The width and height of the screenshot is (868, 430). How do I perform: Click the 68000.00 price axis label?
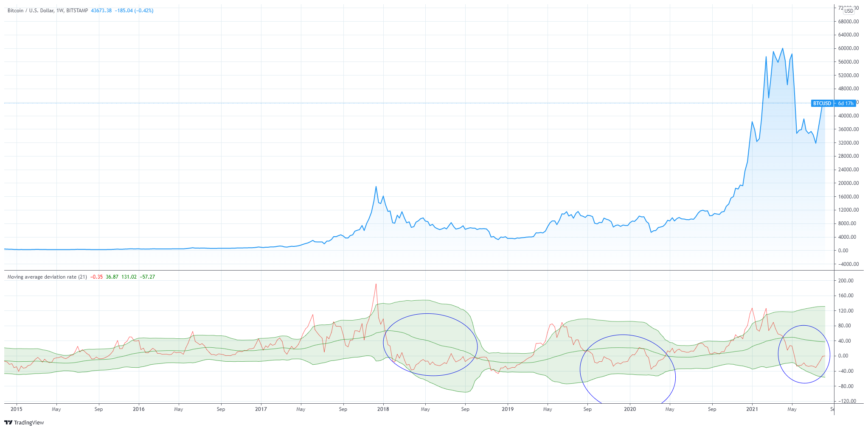coord(848,22)
